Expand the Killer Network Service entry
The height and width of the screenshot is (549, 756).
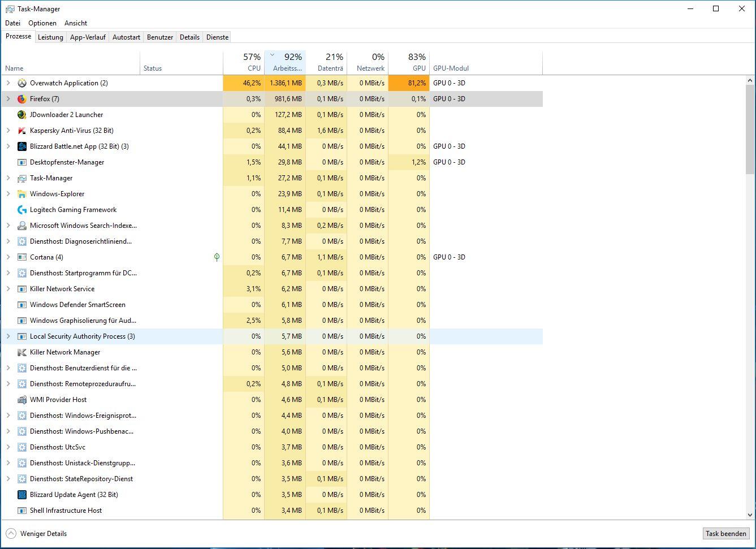coord(8,289)
